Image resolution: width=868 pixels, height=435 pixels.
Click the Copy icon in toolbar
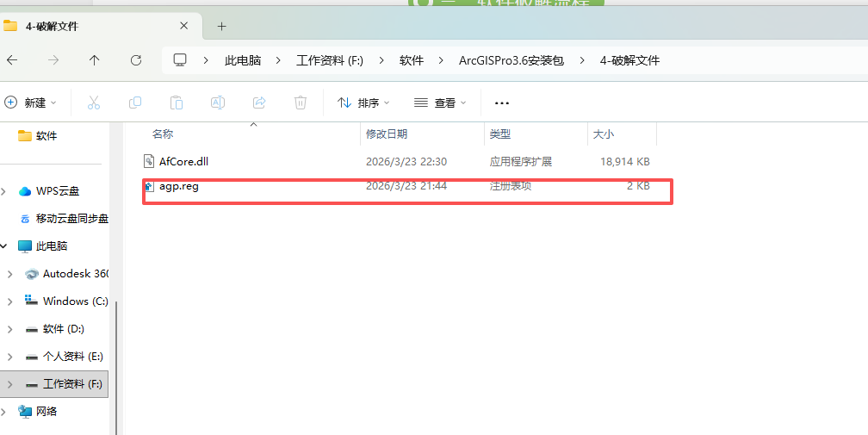pyautogui.click(x=135, y=103)
